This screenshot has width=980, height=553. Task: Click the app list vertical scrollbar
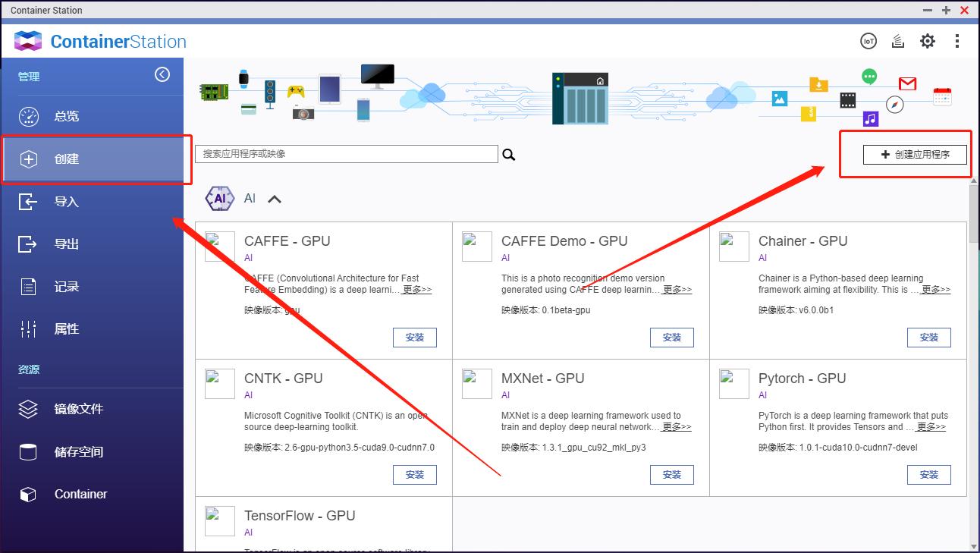coord(974,212)
